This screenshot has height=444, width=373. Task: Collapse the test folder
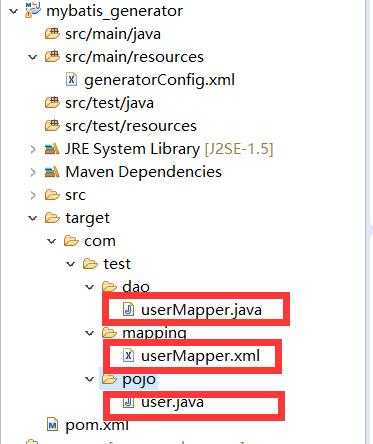[71, 264]
